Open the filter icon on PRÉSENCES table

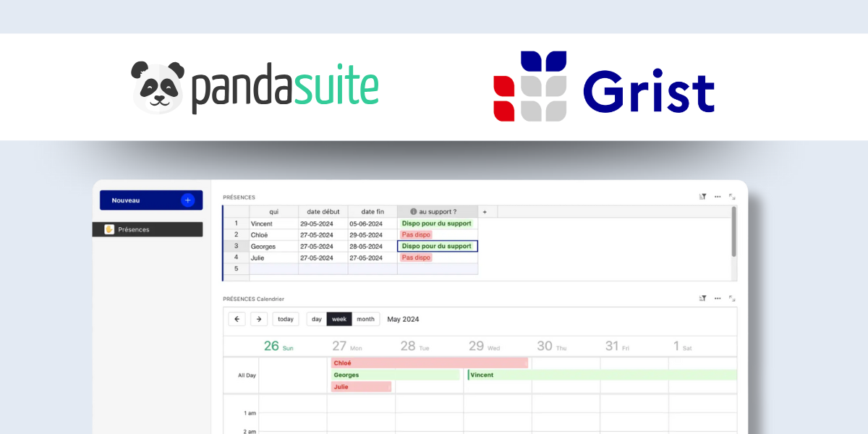coord(702,196)
